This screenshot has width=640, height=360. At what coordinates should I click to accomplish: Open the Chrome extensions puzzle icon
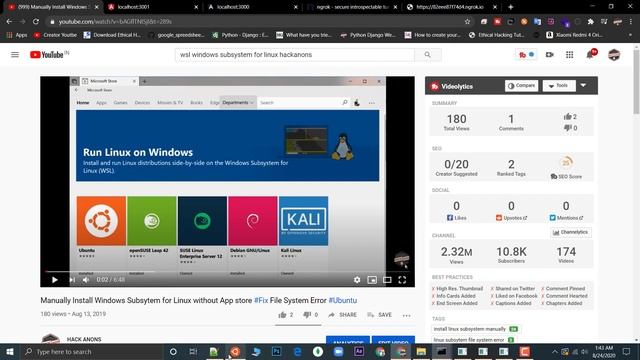coord(591,22)
